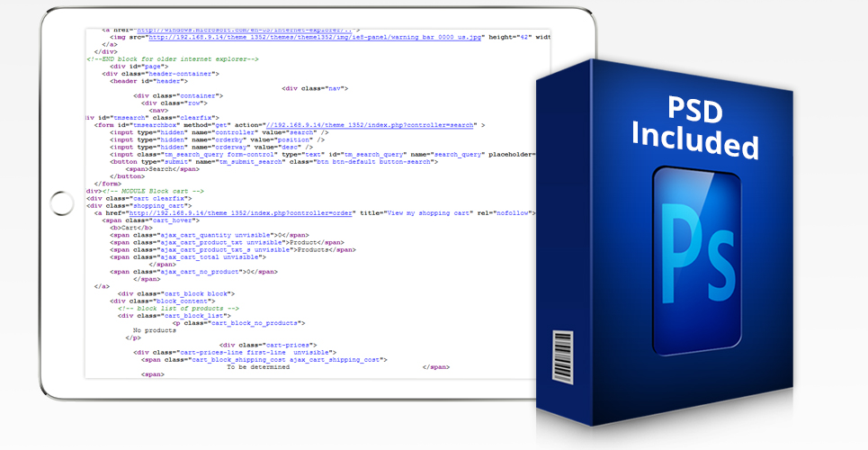Select the "ajax_cart_total unvisible" span line
The image size is (868, 450).
(188, 257)
